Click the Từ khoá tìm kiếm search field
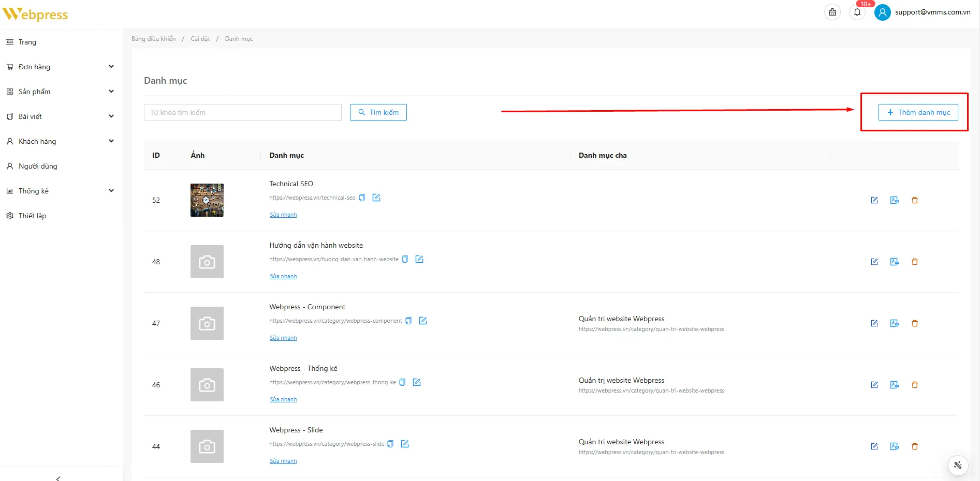 click(x=242, y=112)
